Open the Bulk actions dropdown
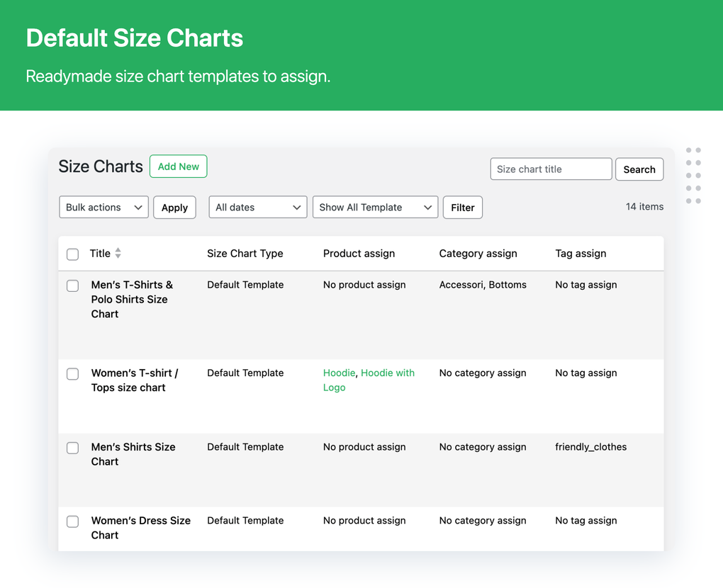723x588 pixels. point(103,207)
